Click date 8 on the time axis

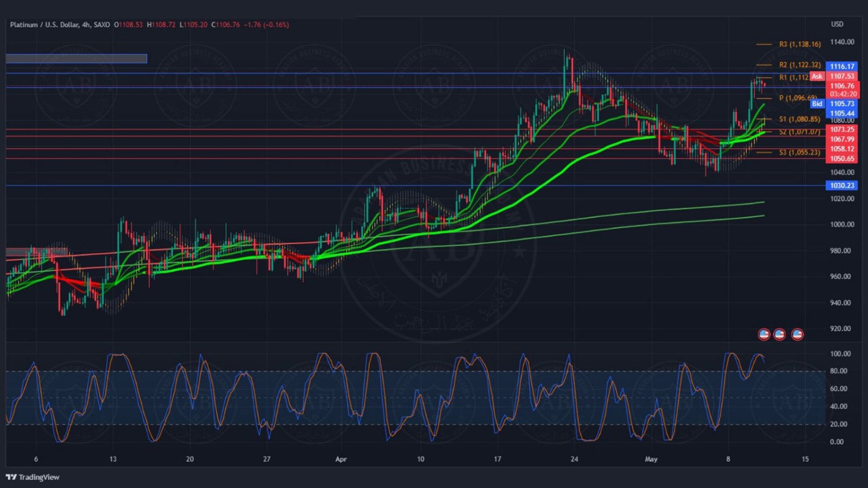tap(728, 459)
